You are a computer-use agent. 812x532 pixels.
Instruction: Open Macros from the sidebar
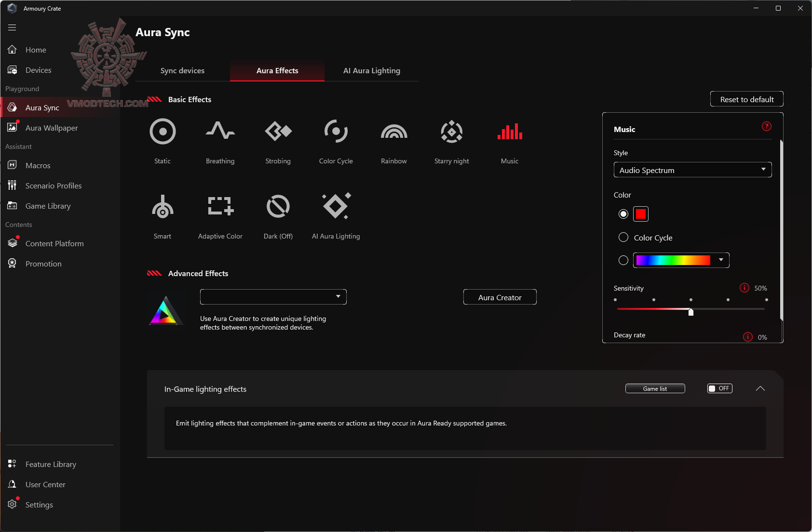60,165
